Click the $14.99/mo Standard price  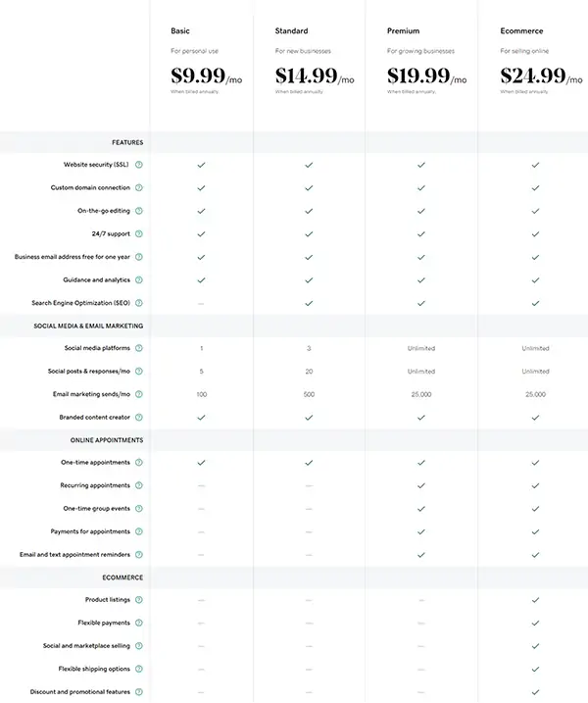[315, 76]
